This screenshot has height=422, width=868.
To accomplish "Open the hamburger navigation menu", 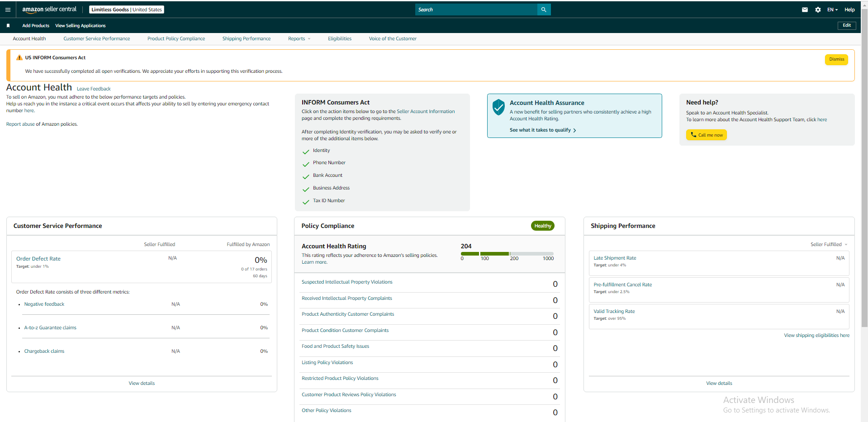I will 8,9.
